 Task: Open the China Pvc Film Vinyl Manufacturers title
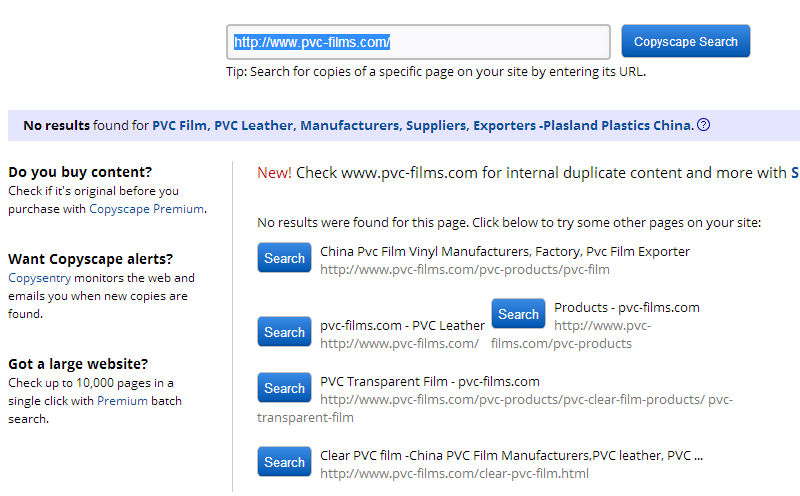(505, 252)
